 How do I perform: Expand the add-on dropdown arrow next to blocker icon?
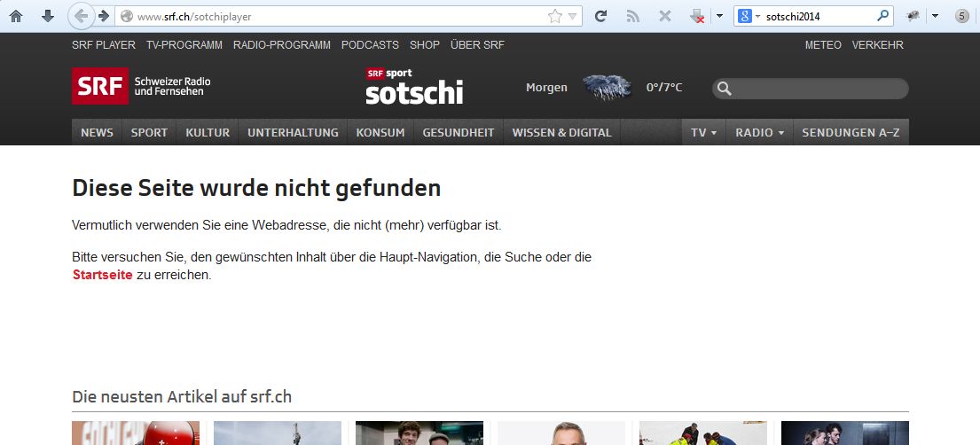click(x=719, y=16)
